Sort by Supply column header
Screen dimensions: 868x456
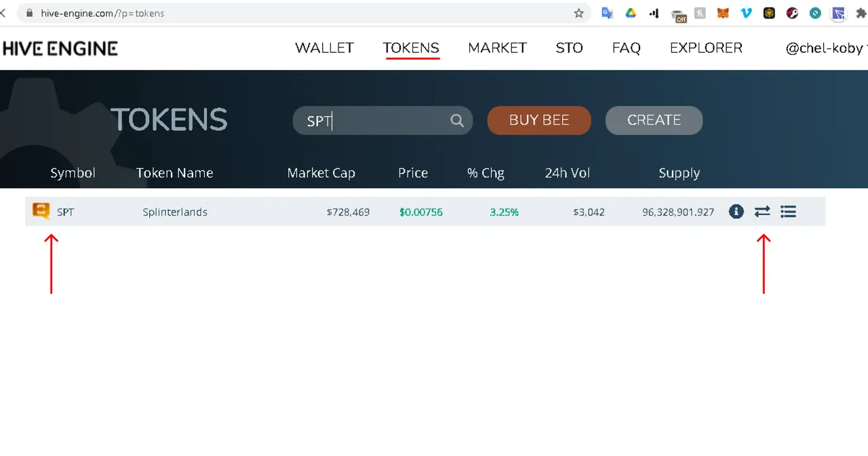tap(679, 173)
